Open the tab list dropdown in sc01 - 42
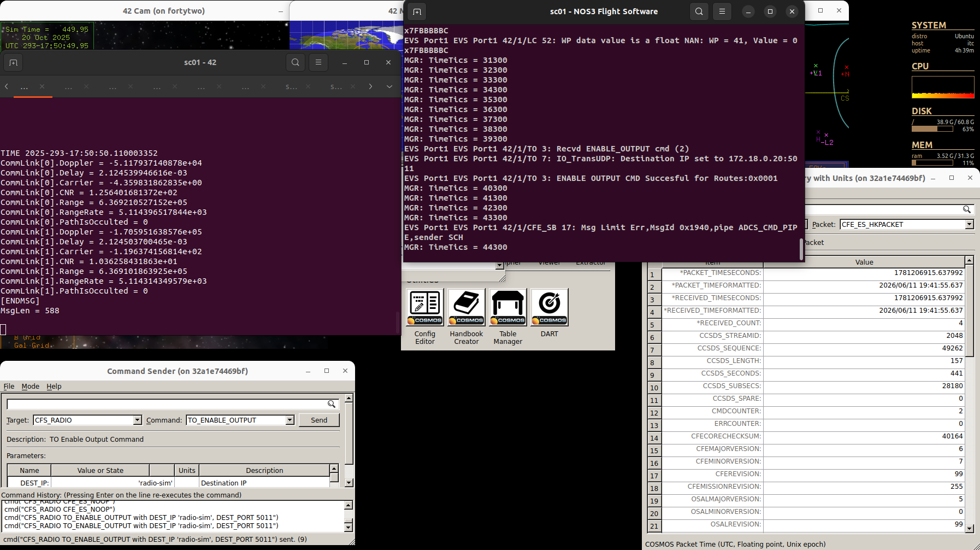The image size is (980, 550). tap(389, 86)
